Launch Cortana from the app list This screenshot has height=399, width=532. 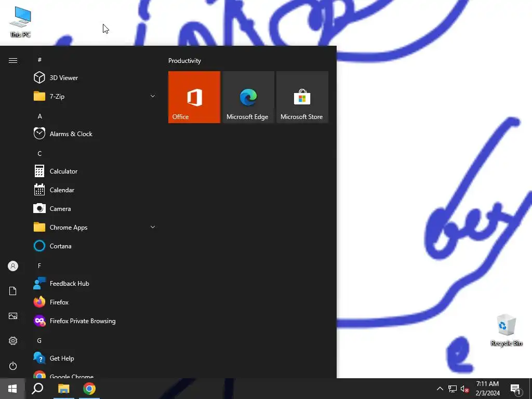click(x=94, y=246)
